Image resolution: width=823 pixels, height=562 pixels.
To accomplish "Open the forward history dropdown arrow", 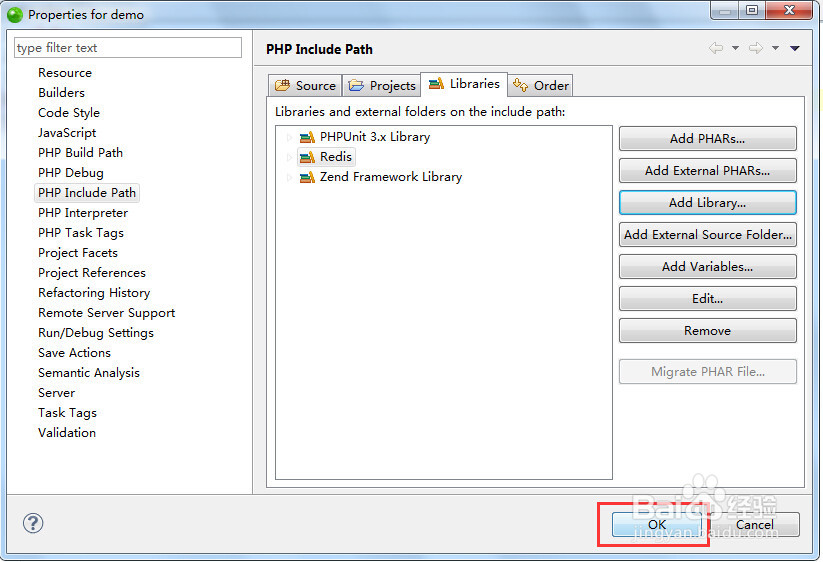I will 775,48.
